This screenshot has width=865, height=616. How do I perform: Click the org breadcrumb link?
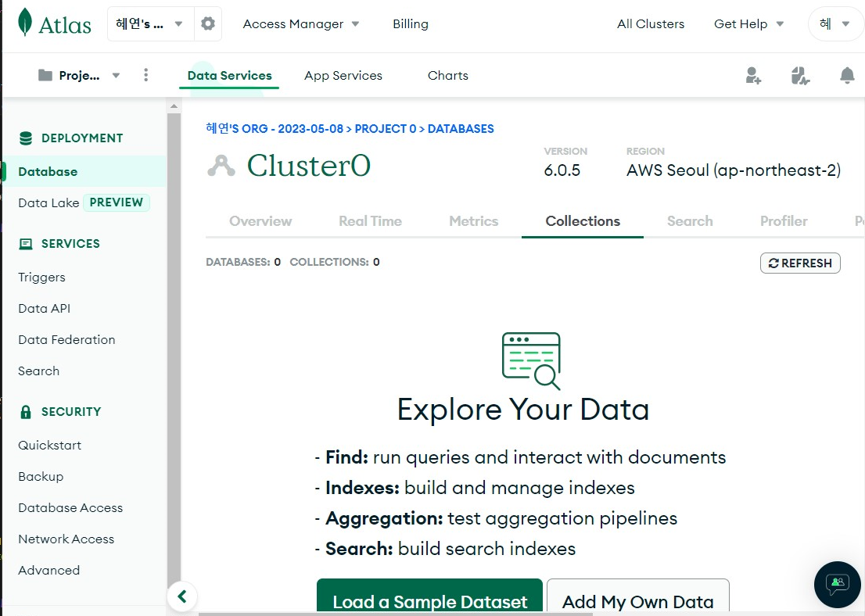[275, 128]
